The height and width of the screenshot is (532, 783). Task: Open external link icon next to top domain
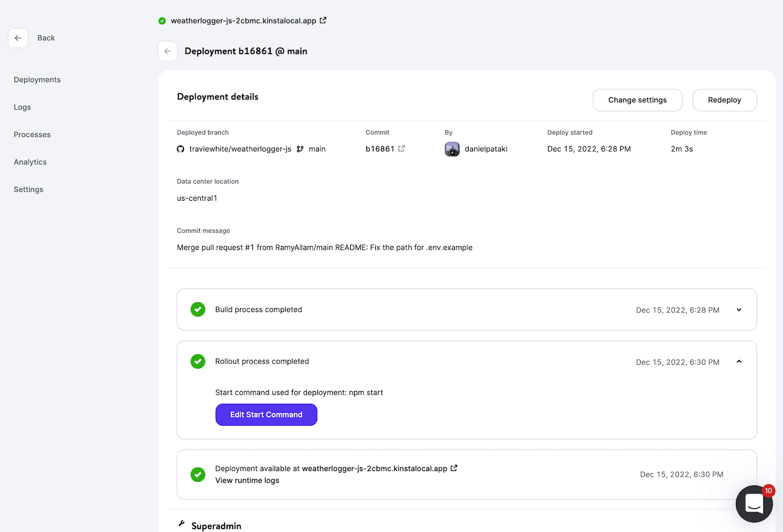pyautogui.click(x=323, y=21)
